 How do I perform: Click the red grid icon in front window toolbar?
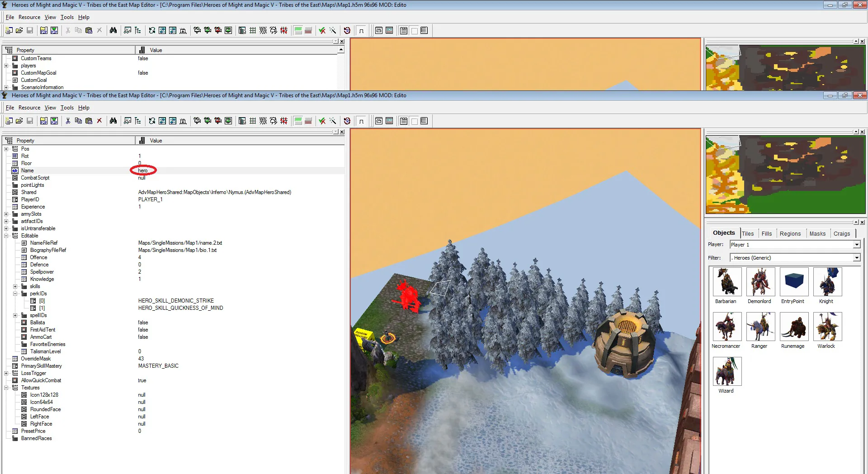pos(284,121)
